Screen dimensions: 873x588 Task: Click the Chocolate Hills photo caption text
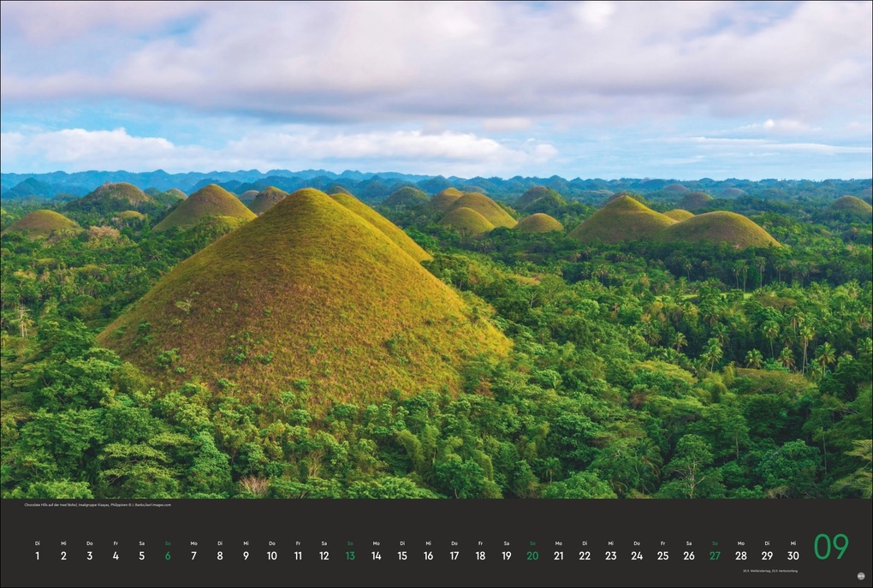[98, 505]
